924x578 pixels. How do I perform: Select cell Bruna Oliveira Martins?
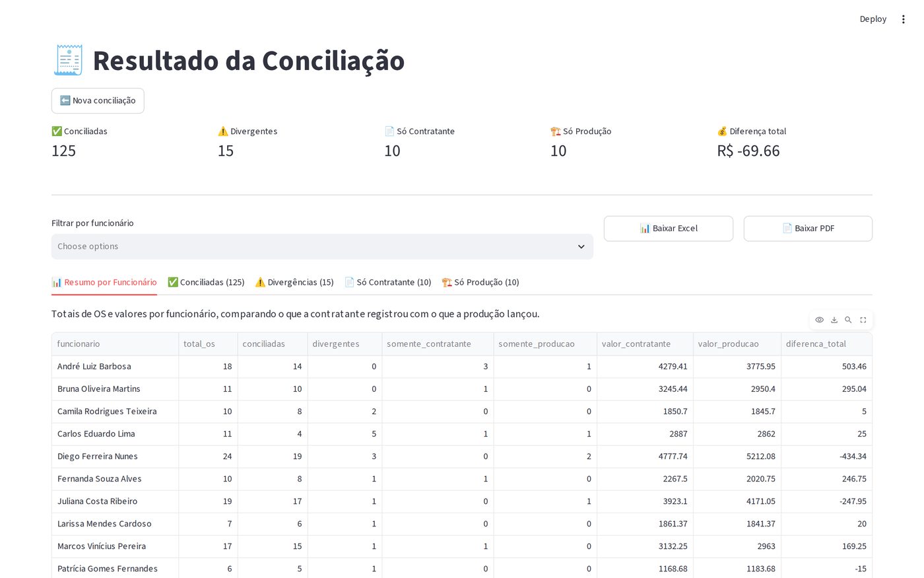pyautogui.click(x=115, y=389)
